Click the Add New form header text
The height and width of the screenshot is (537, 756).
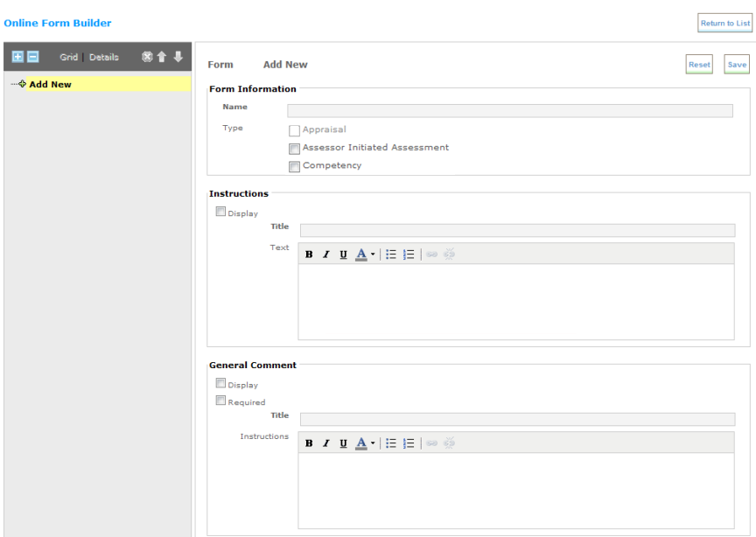click(285, 65)
